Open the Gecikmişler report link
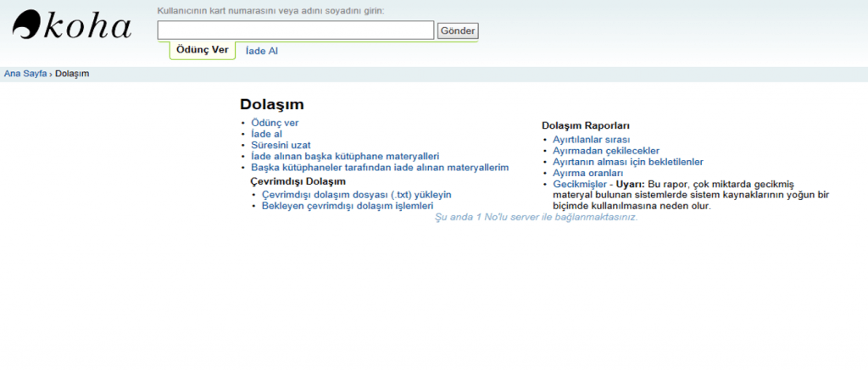This screenshot has height=371, width=868. coord(580,184)
